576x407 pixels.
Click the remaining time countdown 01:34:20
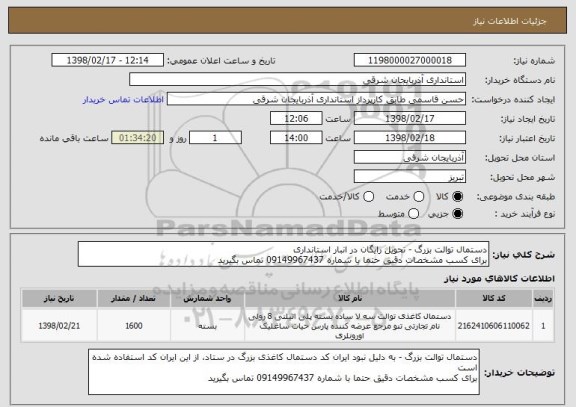[x=138, y=138]
